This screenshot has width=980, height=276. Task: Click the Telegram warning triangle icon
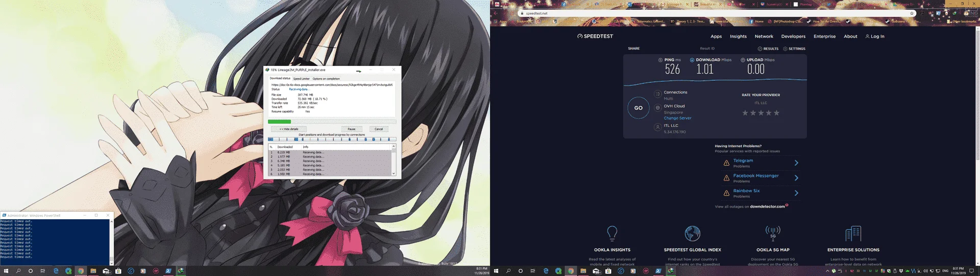point(726,163)
